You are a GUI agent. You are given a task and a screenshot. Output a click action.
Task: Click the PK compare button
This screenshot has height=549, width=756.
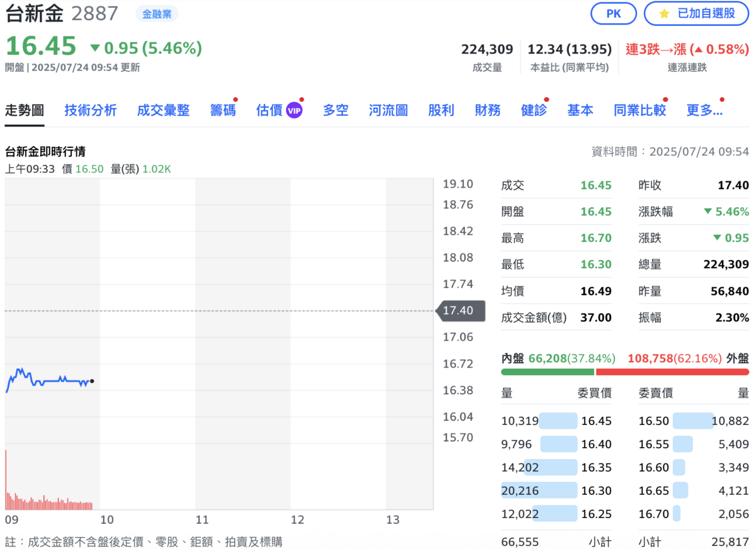click(x=614, y=13)
